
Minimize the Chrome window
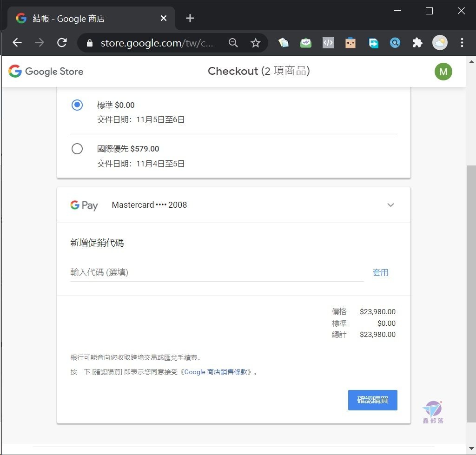pos(398,11)
